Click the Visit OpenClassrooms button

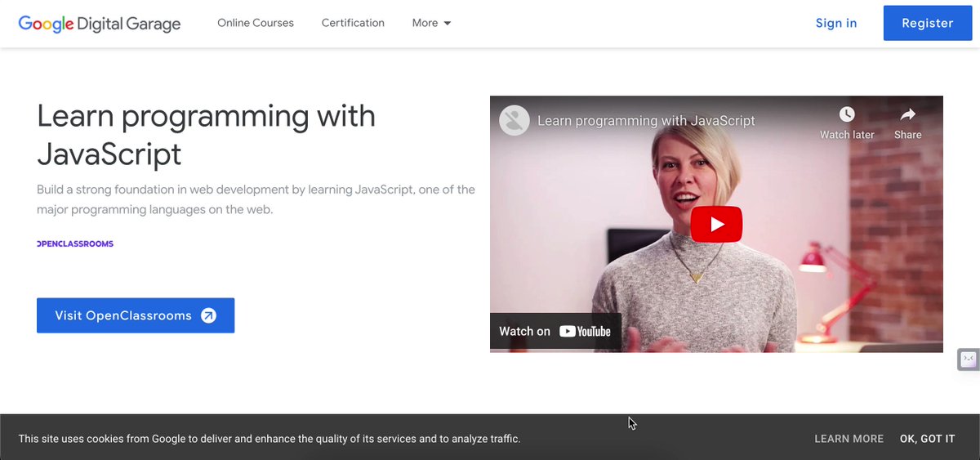click(136, 315)
